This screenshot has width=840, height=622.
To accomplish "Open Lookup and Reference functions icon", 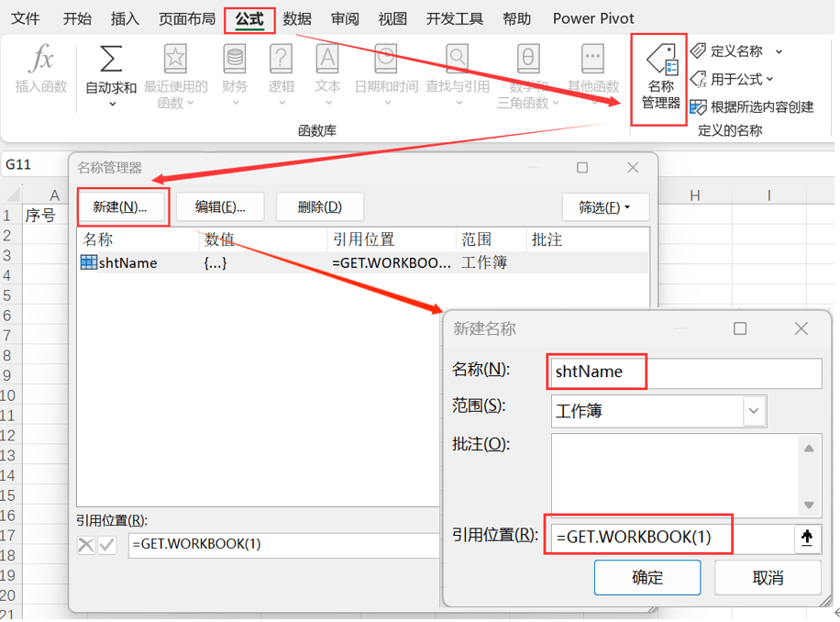I will (458, 59).
